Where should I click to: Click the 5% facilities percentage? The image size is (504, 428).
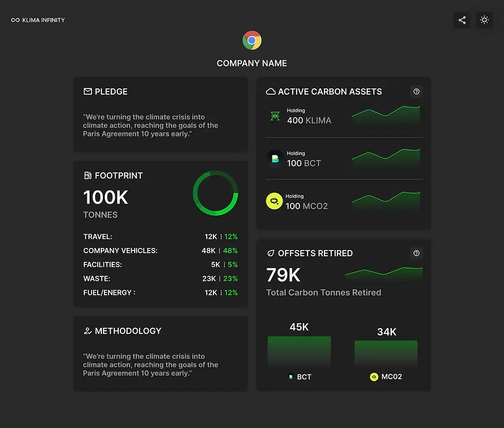pyautogui.click(x=232, y=264)
